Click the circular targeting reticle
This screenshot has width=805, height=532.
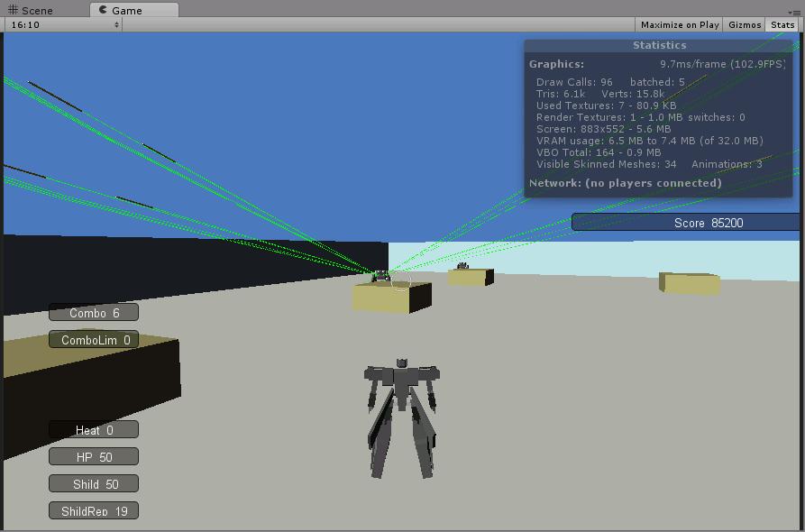pos(401,281)
